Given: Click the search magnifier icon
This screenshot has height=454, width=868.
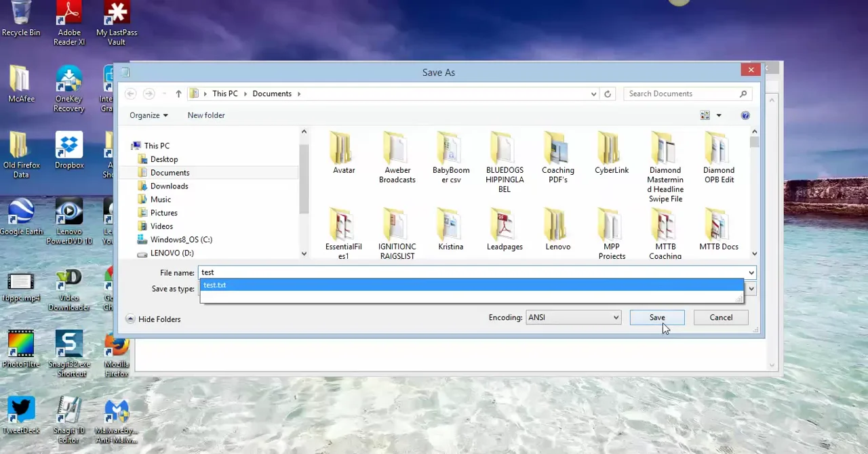Looking at the screenshot, I should [x=743, y=94].
